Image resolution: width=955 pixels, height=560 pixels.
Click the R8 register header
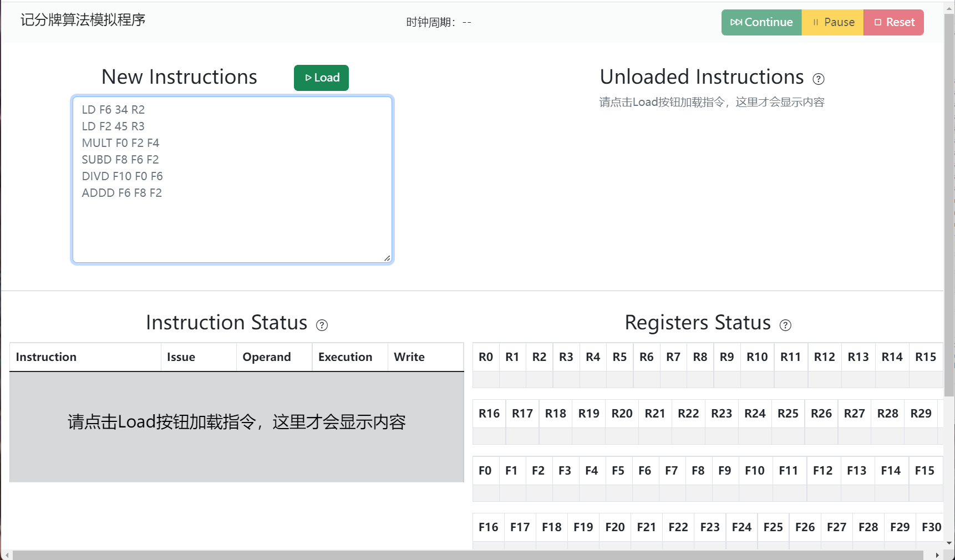700,357
